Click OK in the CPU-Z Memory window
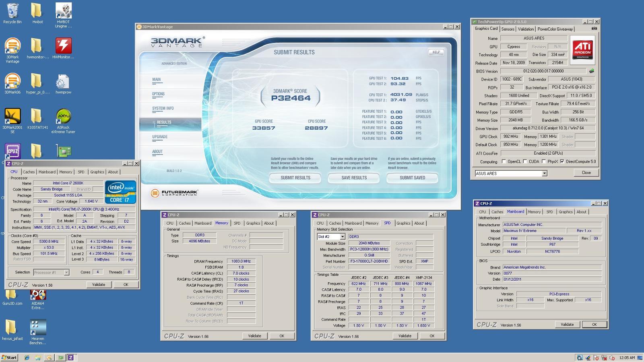Screen dimensions: 644x362 click(282, 335)
